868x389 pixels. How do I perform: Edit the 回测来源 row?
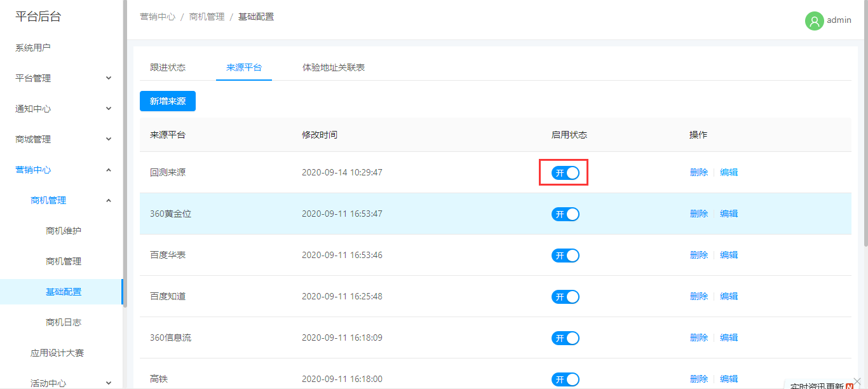(x=729, y=172)
